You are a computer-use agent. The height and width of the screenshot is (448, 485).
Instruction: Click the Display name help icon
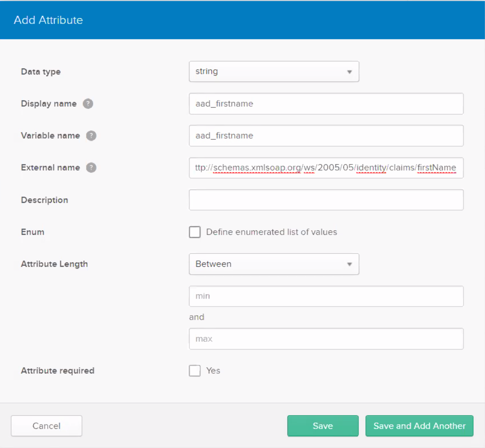coord(88,104)
